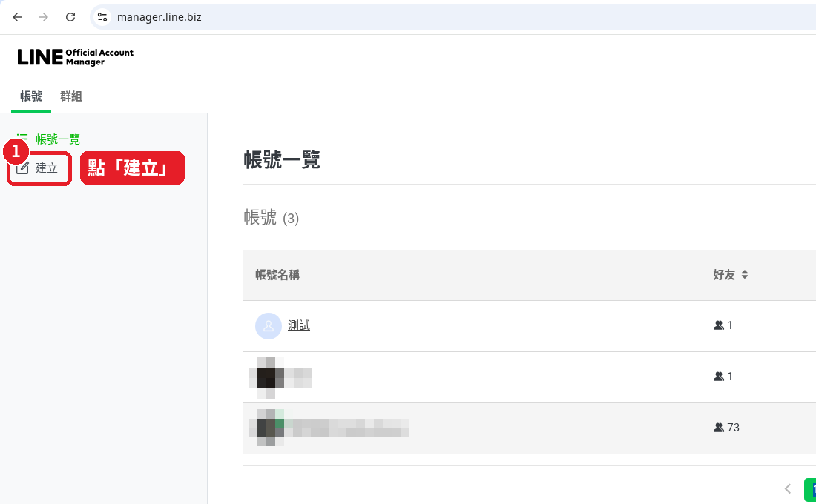Go back to the previous page
Screen dimensions: 816x504
[x=17, y=17]
